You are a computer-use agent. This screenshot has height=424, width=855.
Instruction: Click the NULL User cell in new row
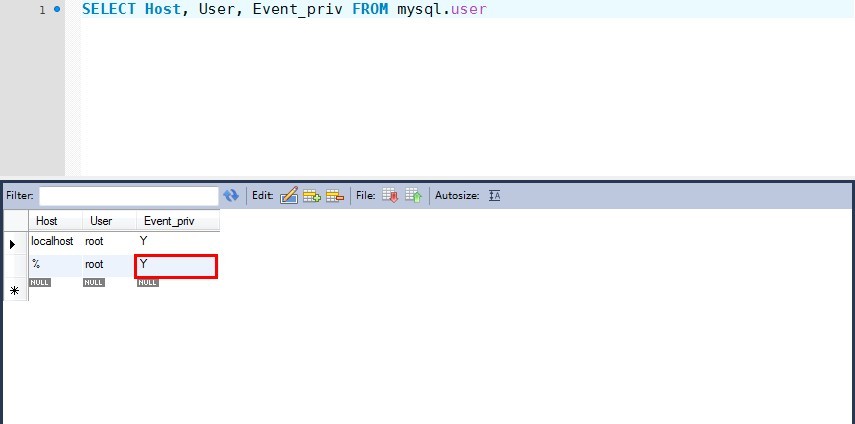[x=94, y=282]
